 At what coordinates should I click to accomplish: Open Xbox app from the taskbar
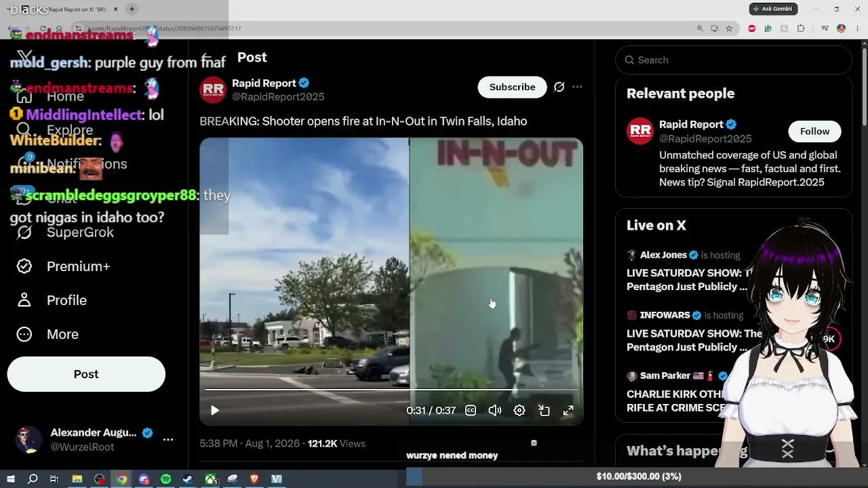pos(211,479)
